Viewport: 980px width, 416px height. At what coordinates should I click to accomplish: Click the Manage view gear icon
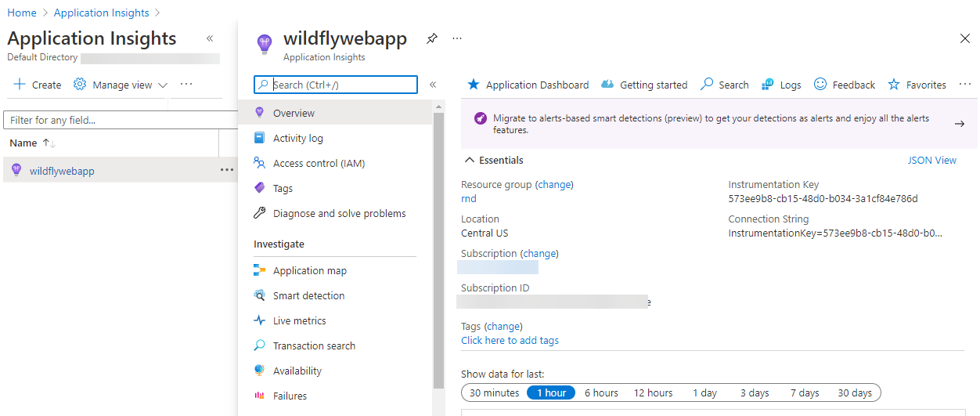point(80,85)
